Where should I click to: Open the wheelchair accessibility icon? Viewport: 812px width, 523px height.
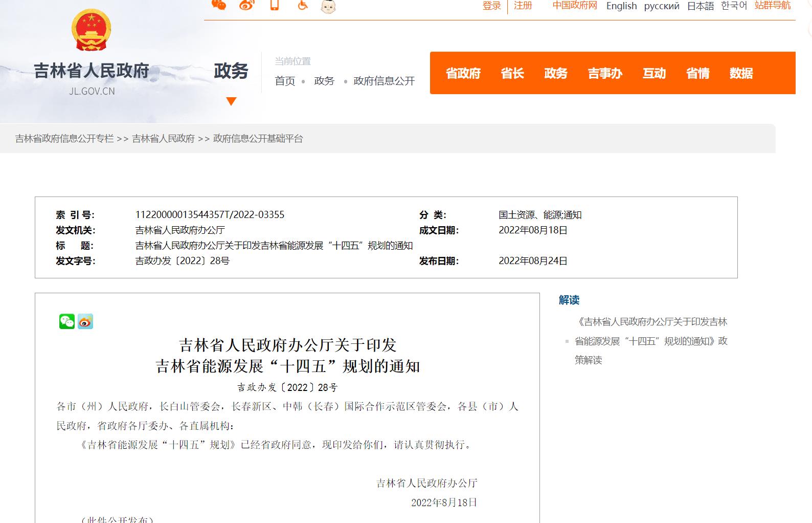point(303,5)
